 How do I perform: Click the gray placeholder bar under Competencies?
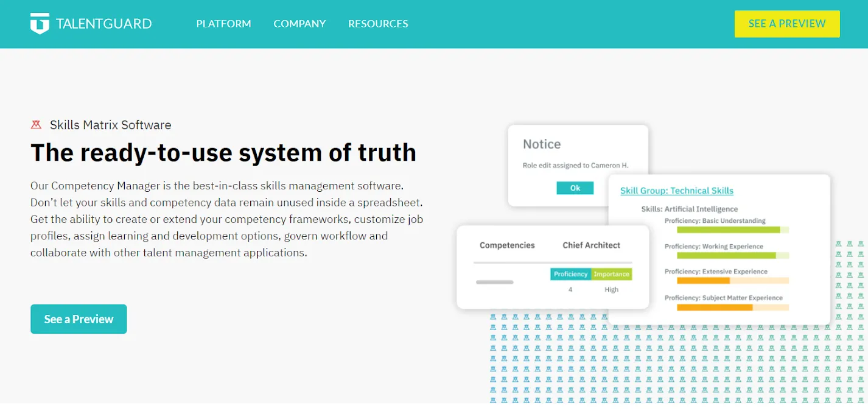point(494,283)
